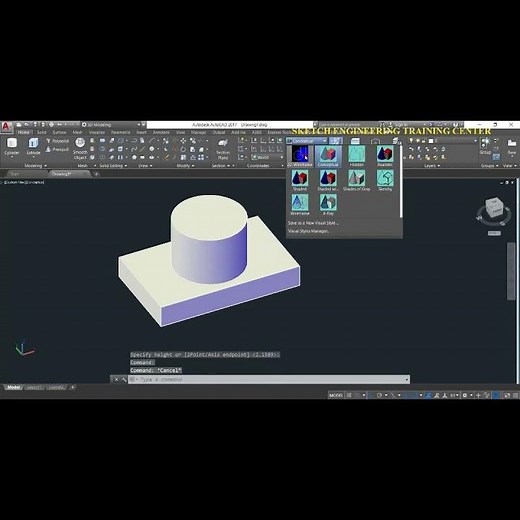Switch to the Visualize ribbon tab
Viewport: 520px width, 520px height.
(x=97, y=132)
